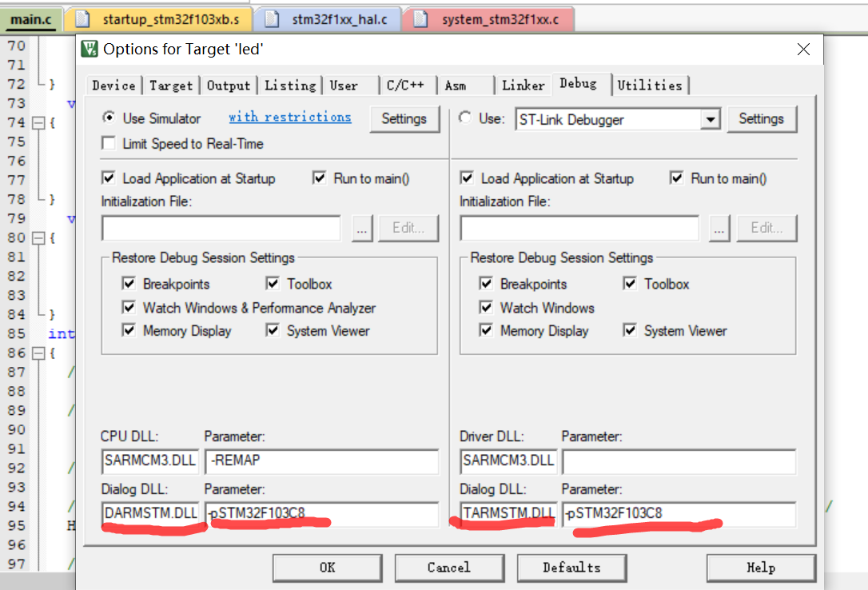Open the Utilities tab
This screenshot has height=590, width=868.
(650, 86)
